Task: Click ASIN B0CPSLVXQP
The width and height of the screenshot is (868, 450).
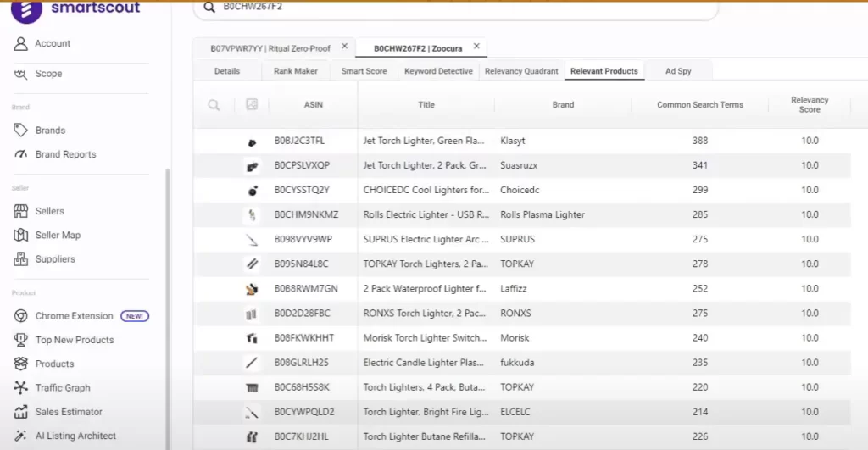Action: pyautogui.click(x=303, y=165)
